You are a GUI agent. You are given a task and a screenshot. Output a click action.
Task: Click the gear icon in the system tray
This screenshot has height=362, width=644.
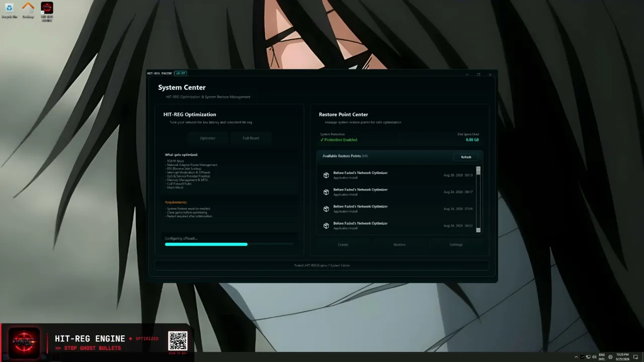[611, 357]
